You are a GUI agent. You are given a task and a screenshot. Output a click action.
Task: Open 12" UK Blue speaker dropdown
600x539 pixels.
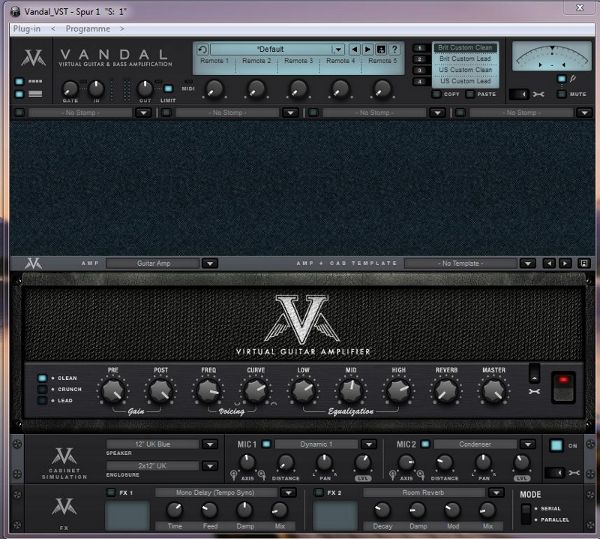(210, 444)
